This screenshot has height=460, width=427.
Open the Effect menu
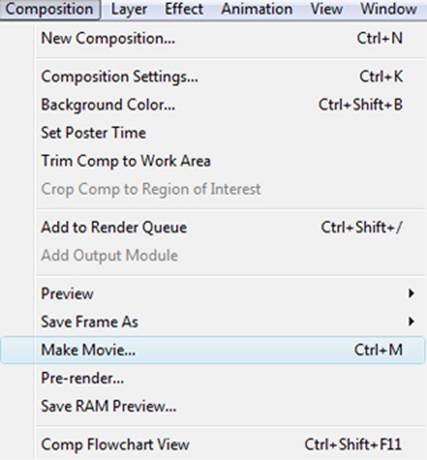tap(184, 9)
